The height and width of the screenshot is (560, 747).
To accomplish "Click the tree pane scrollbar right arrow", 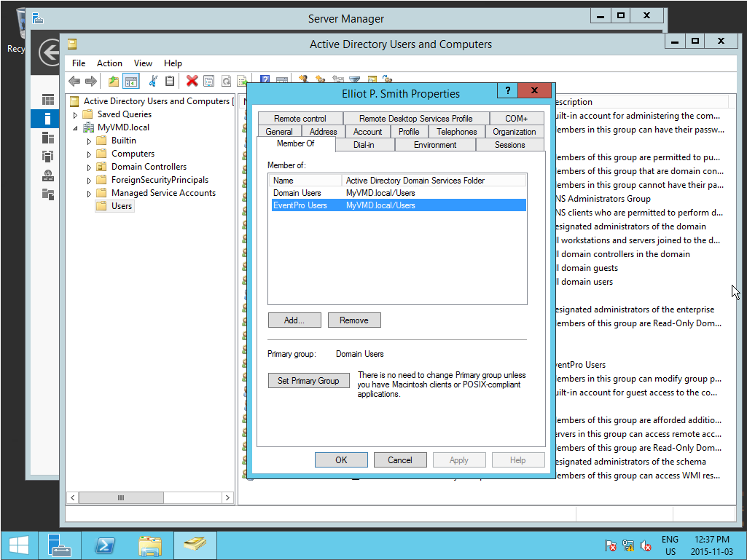I will click(227, 497).
